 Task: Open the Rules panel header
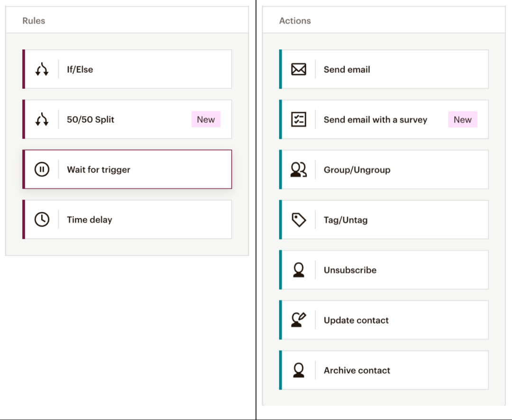pos(34,21)
